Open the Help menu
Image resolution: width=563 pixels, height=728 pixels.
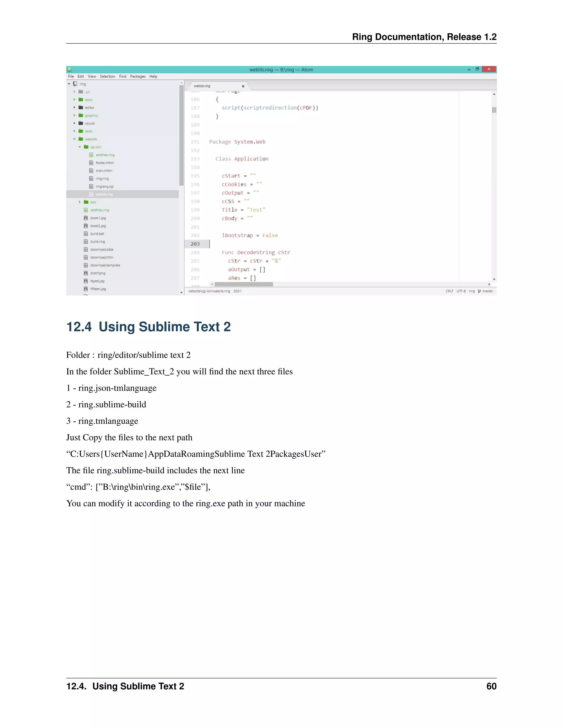153,76
